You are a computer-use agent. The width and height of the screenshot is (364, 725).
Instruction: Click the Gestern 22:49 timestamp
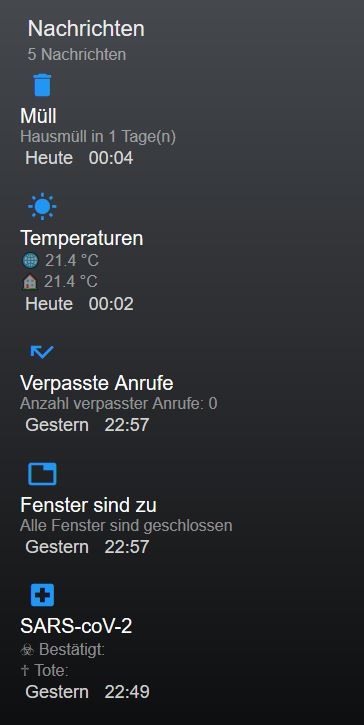click(x=87, y=692)
